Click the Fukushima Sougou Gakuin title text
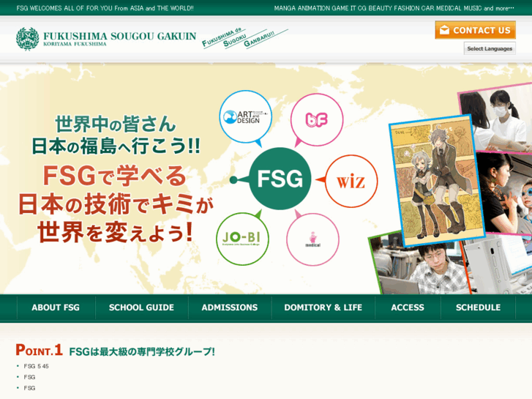 click(x=120, y=38)
